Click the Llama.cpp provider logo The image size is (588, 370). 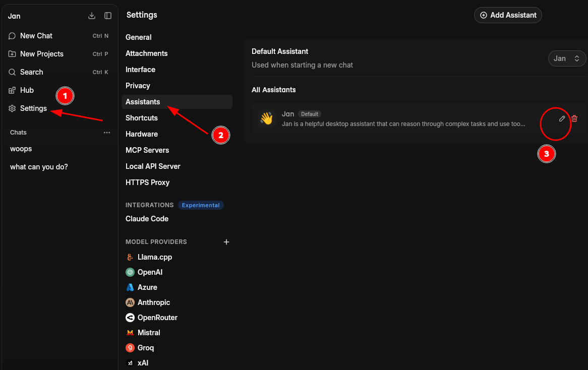130,257
